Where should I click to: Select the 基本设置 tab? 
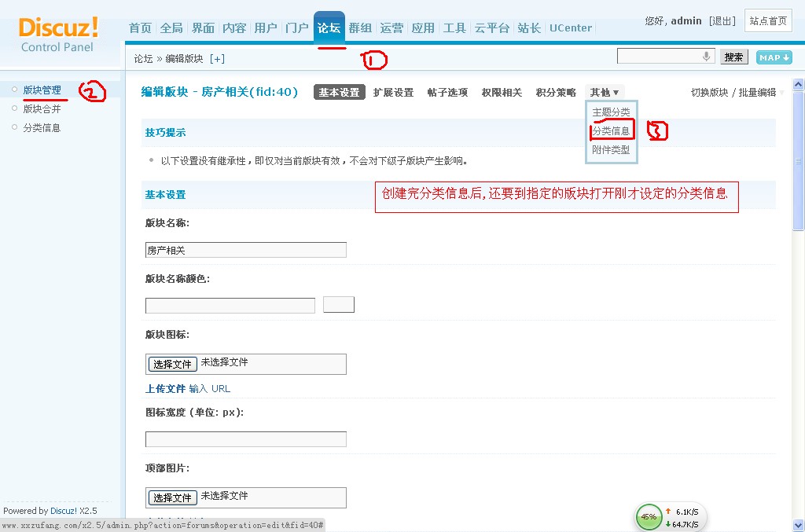(340, 93)
